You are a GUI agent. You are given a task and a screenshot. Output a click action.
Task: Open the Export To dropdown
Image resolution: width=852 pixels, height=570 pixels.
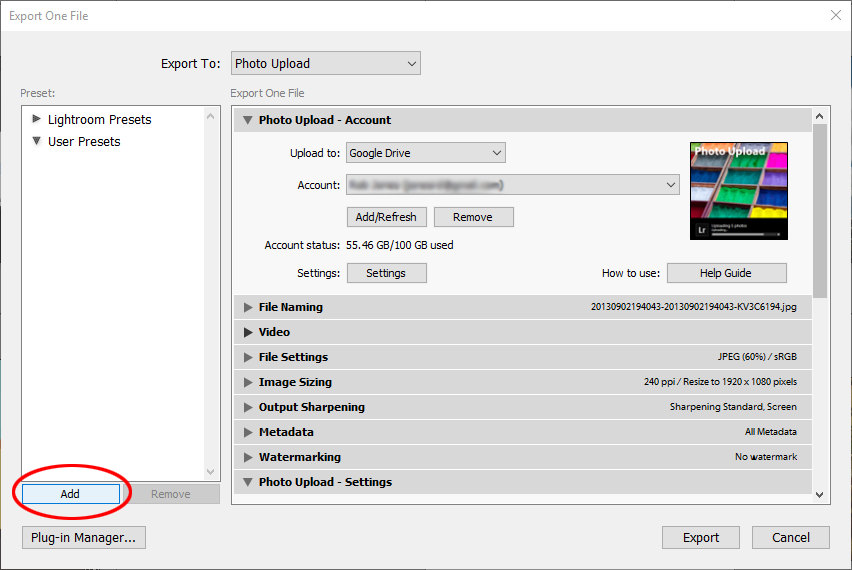click(x=325, y=64)
